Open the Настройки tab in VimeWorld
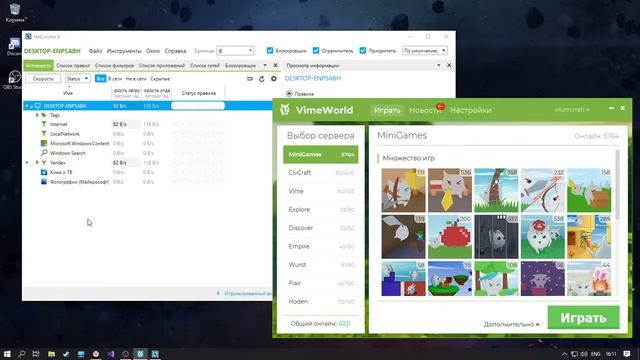The width and height of the screenshot is (640, 360). point(471,110)
